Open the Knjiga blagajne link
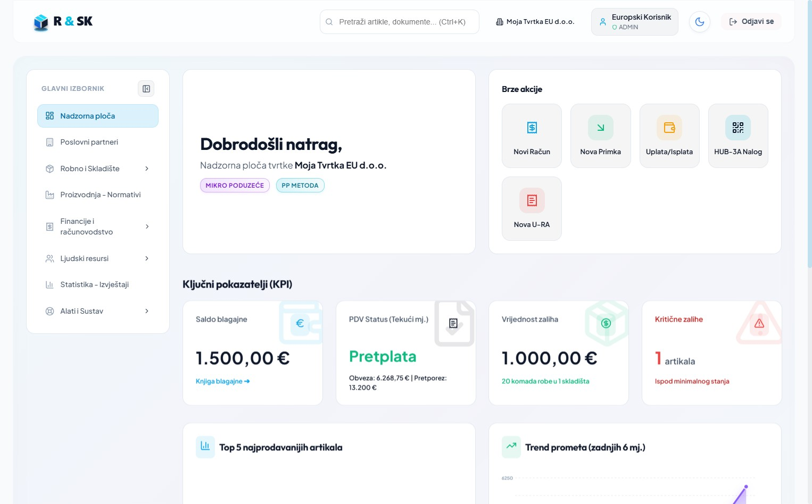 (x=223, y=381)
